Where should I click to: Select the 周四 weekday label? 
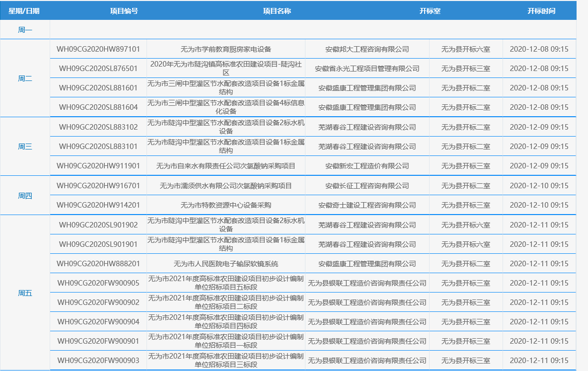[x=25, y=196]
